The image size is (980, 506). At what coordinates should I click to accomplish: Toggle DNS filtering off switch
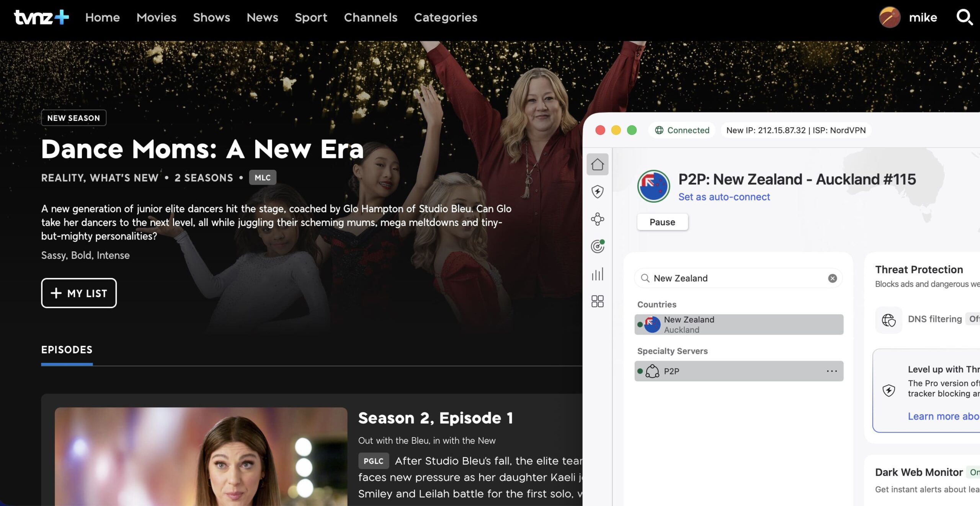pyautogui.click(x=975, y=319)
